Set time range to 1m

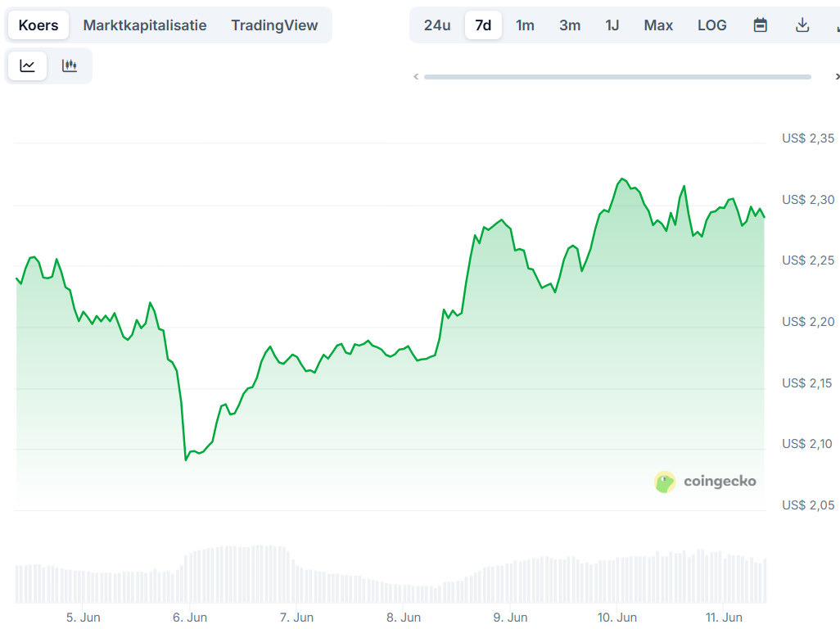pos(525,25)
